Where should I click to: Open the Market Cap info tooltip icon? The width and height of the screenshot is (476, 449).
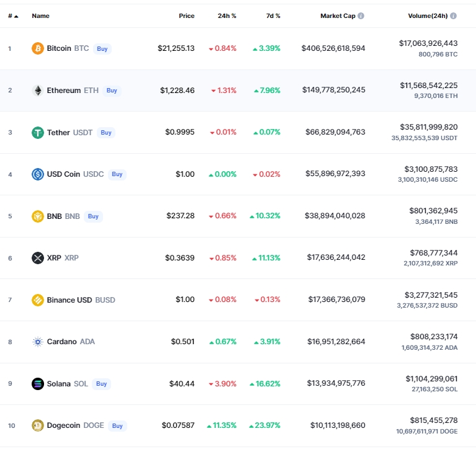coord(361,16)
